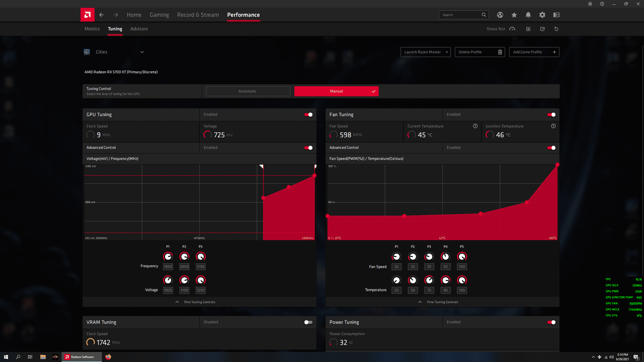The width and height of the screenshot is (644, 362).
Task: Select the Tuning subtab
Action: tap(115, 29)
